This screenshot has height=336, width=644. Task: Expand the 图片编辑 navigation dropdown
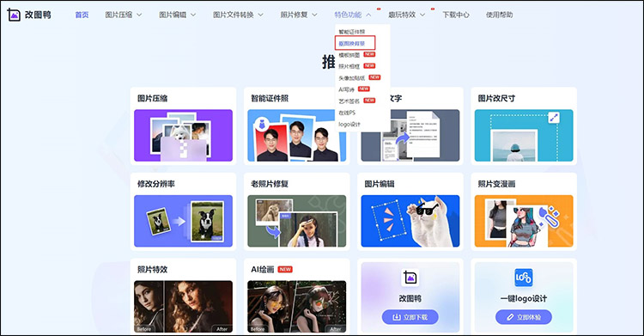[x=178, y=15]
